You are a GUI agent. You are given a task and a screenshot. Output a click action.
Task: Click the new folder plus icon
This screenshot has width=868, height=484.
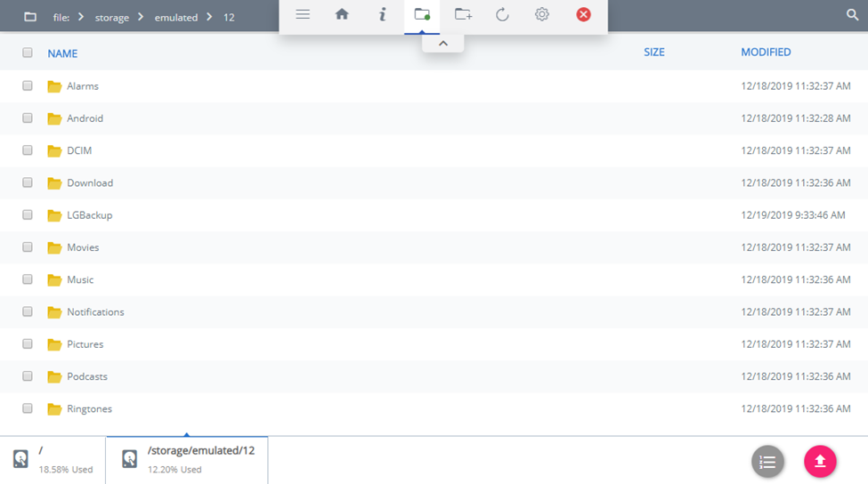[463, 14]
